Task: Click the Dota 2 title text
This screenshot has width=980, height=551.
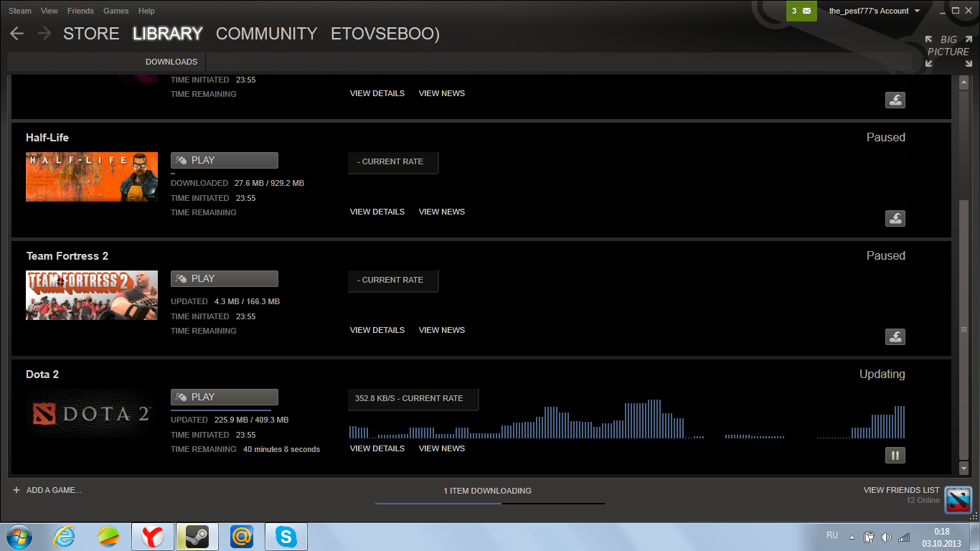Action: [42, 375]
